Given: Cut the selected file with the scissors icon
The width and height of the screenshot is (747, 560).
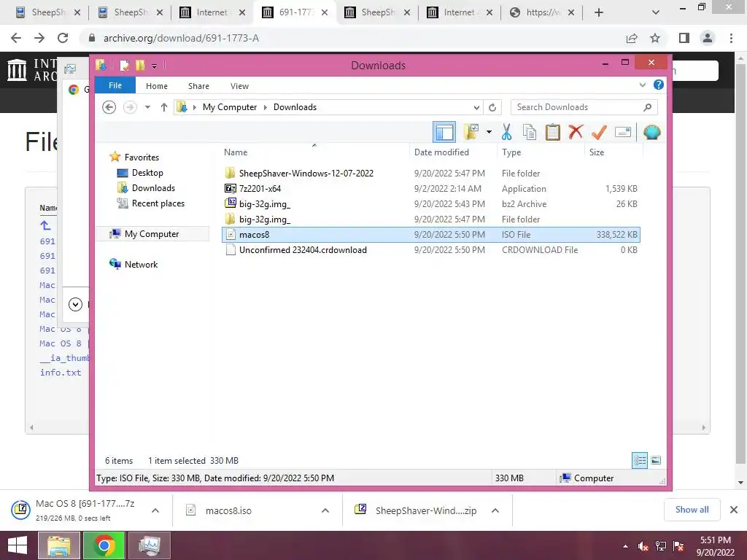Looking at the screenshot, I should pos(506,133).
